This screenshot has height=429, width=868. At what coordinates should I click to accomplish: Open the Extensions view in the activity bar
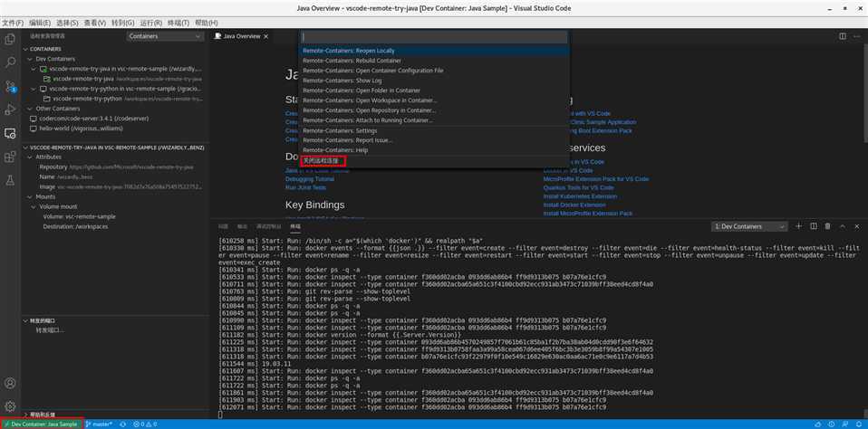(x=10, y=157)
